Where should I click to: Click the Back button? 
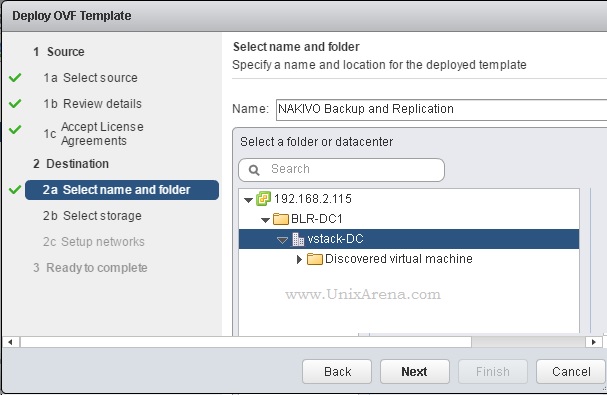(337, 372)
